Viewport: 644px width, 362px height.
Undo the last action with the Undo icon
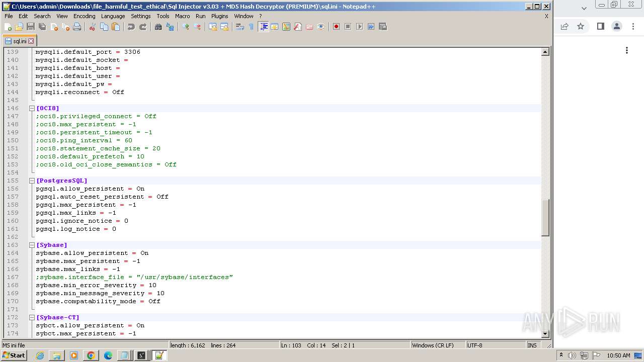[131, 27]
